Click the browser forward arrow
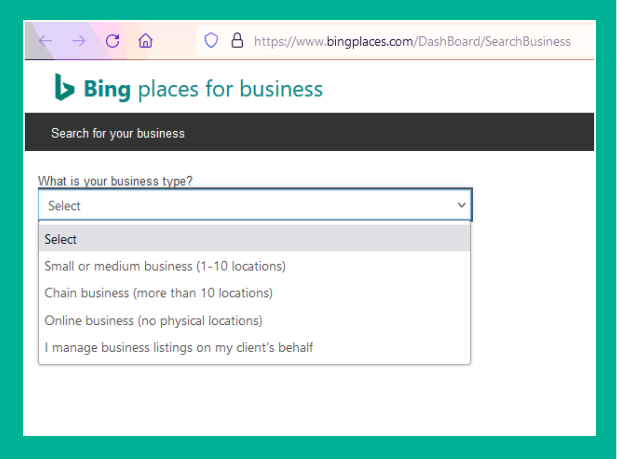 [x=79, y=41]
